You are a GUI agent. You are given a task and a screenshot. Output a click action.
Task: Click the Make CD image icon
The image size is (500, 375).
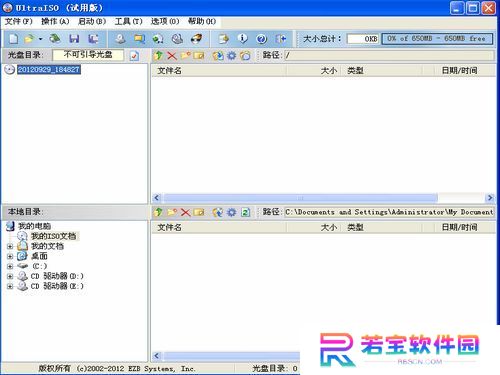tap(120, 39)
